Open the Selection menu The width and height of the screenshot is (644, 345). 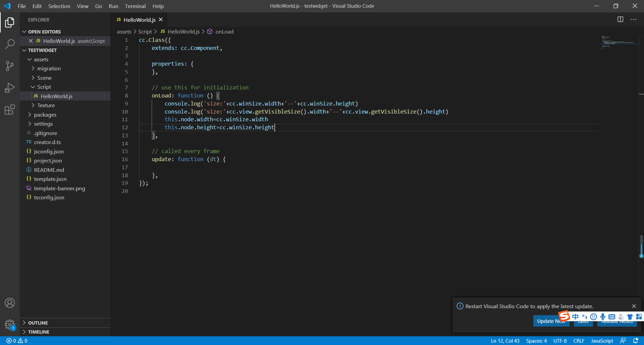[x=59, y=6]
